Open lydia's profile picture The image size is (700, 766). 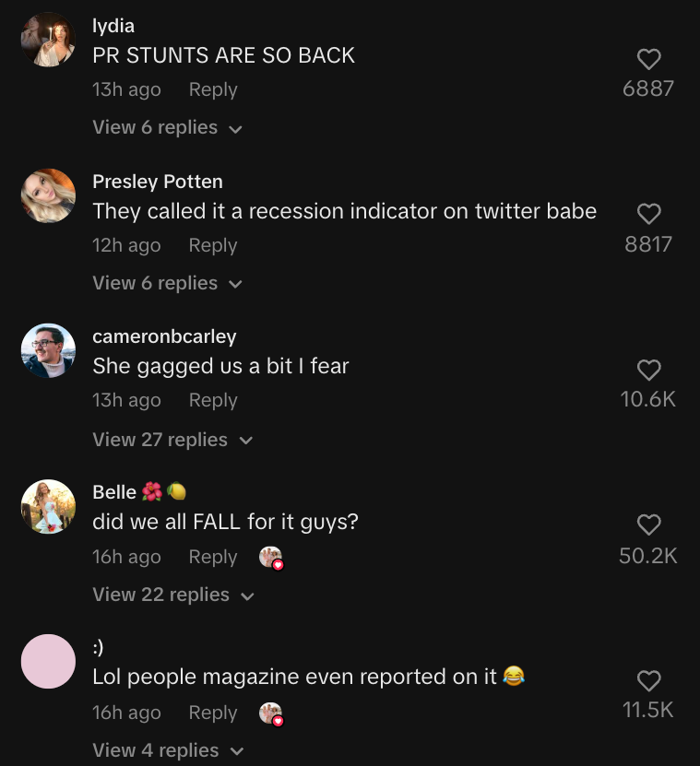[48, 40]
